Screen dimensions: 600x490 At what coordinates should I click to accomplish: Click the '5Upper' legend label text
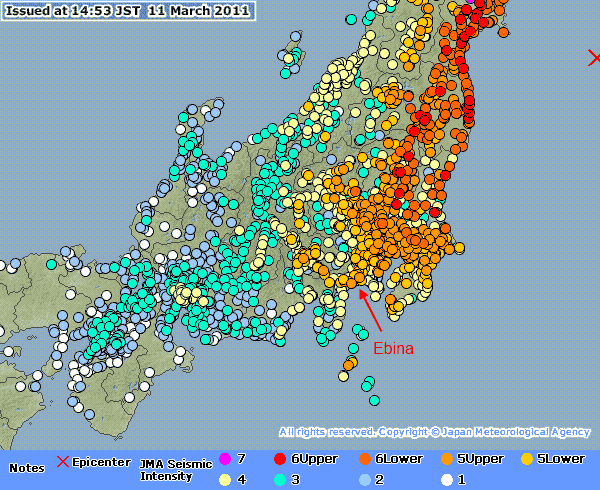[x=480, y=459]
